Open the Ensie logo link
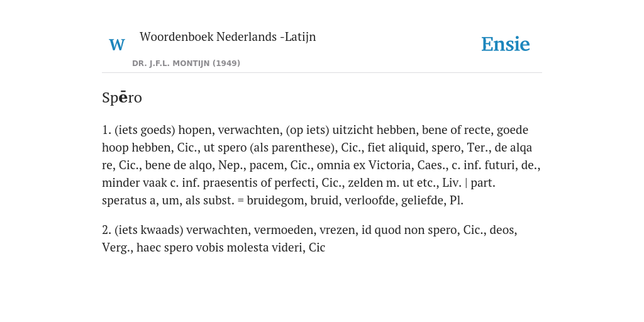This screenshot has height=322, width=644. [x=506, y=45]
